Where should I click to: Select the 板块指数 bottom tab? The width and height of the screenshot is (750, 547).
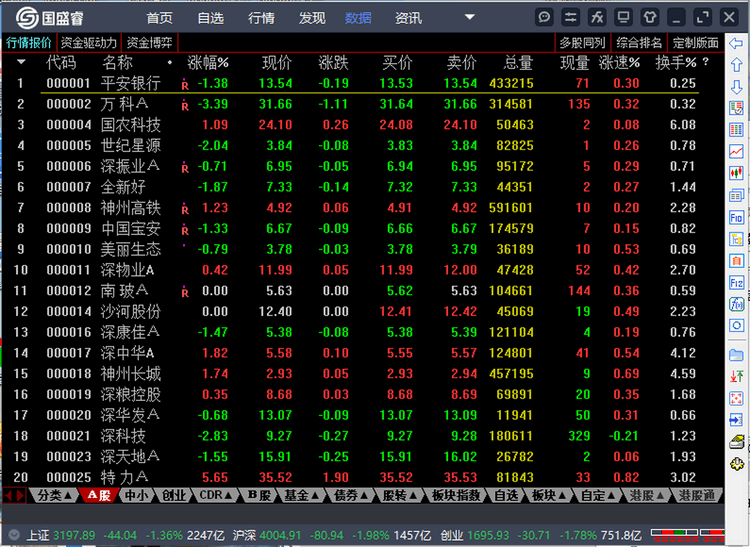tap(456, 495)
